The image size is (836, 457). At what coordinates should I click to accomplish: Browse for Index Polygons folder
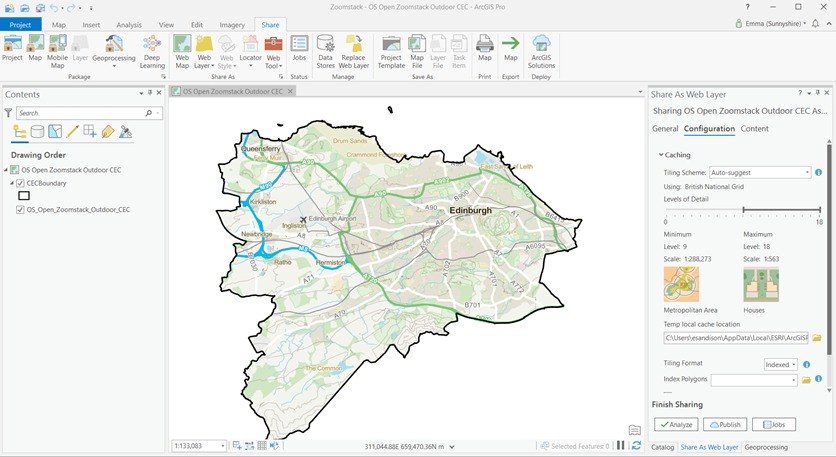point(806,380)
